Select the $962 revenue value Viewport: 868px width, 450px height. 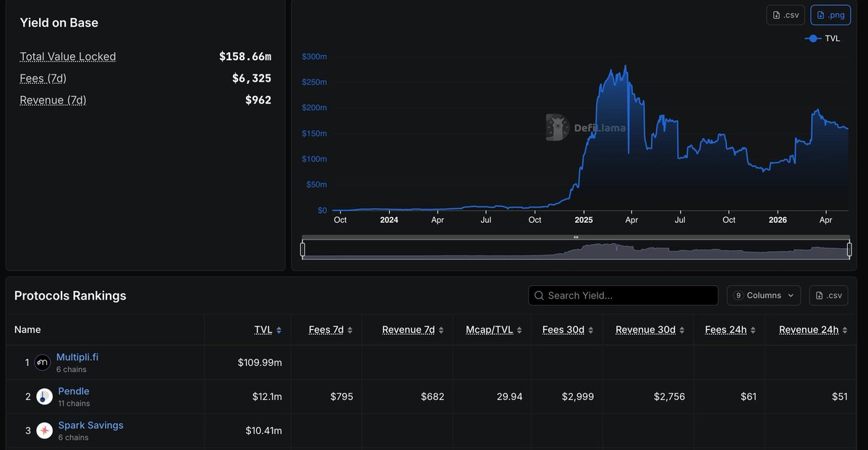coord(258,100)
